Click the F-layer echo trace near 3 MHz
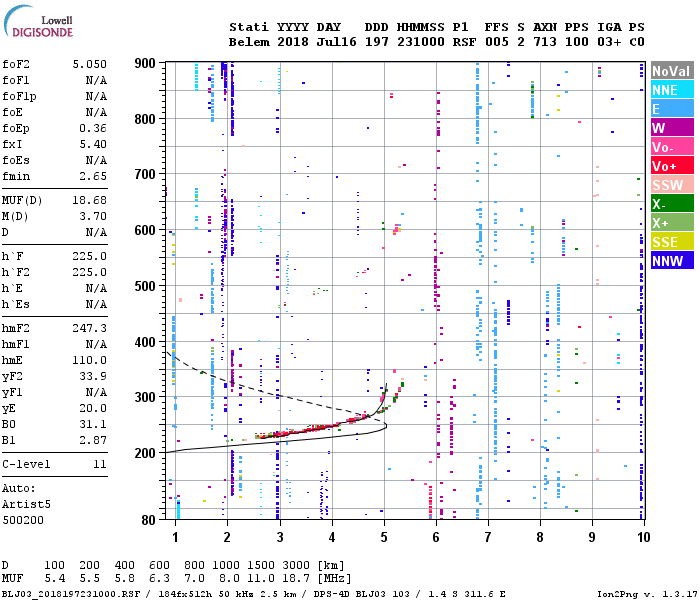The height and width of the screenshot is (600, 700). click(280, 433)
